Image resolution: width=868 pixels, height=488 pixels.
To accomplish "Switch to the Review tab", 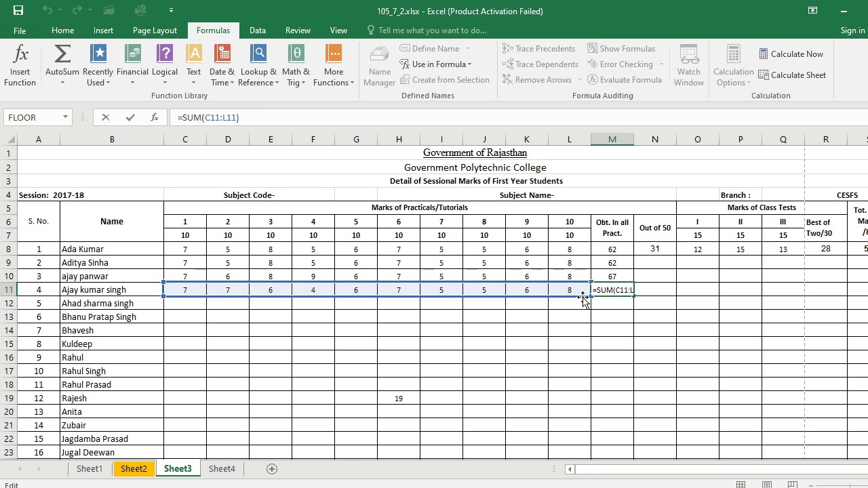I will [298, 30].
